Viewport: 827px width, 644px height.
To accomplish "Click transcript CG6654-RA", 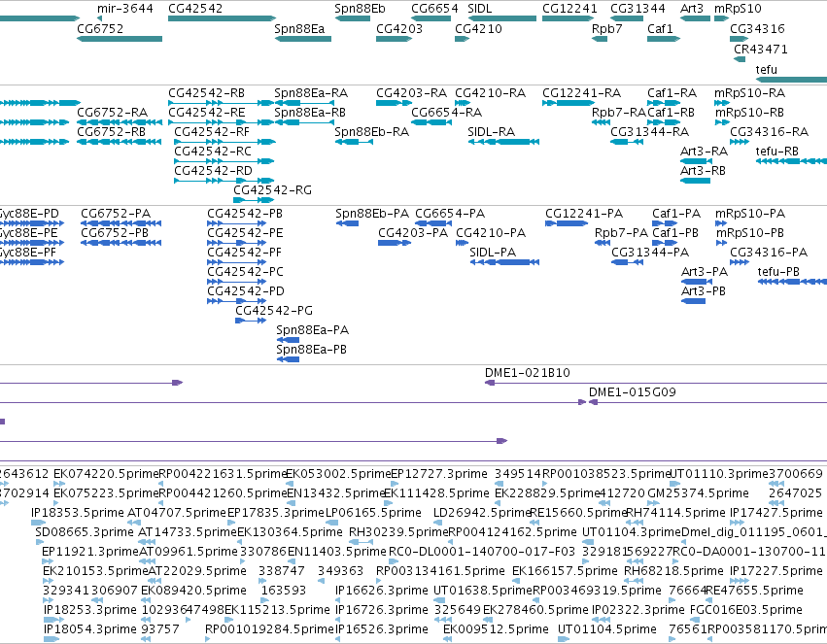I will pyautogui.click(x=431, y=122).
